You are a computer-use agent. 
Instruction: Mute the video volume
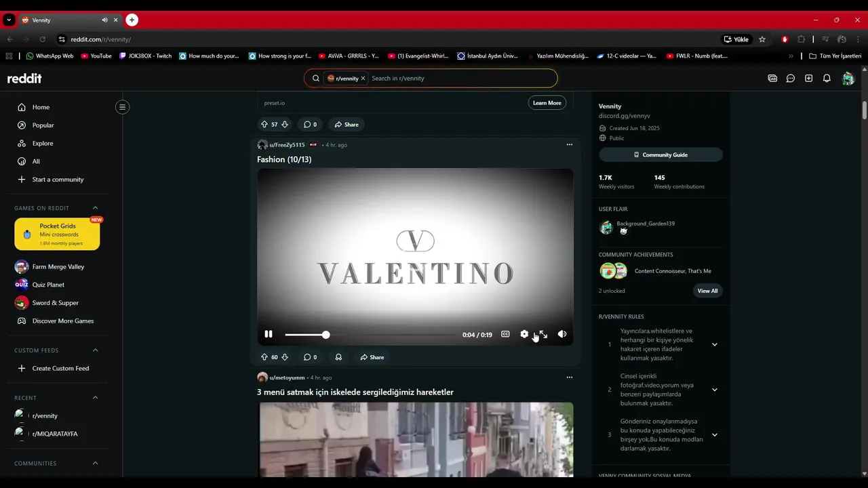point(562,334)
